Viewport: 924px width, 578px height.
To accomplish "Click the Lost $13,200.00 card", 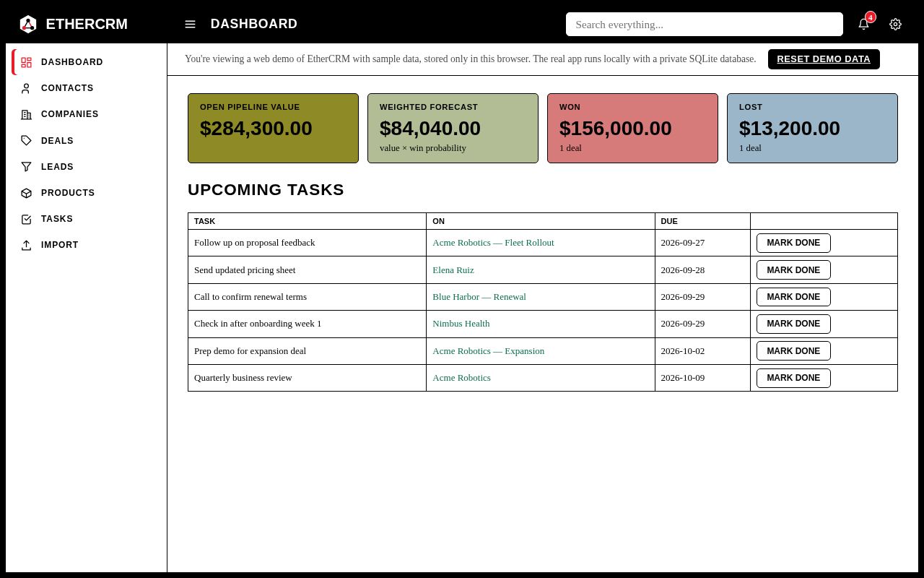I will coord(812,128).
